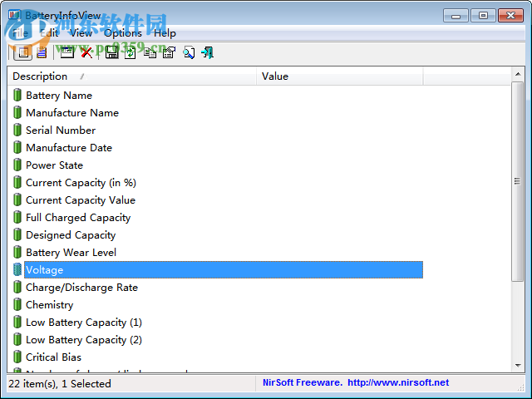
Task: Click the red X clear log icon
Action: 86,52
